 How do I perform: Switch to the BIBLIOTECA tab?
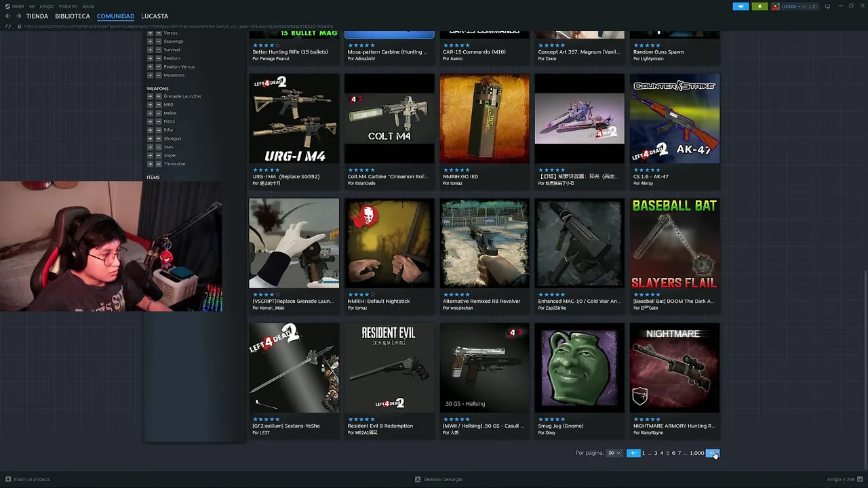(73, 16)
